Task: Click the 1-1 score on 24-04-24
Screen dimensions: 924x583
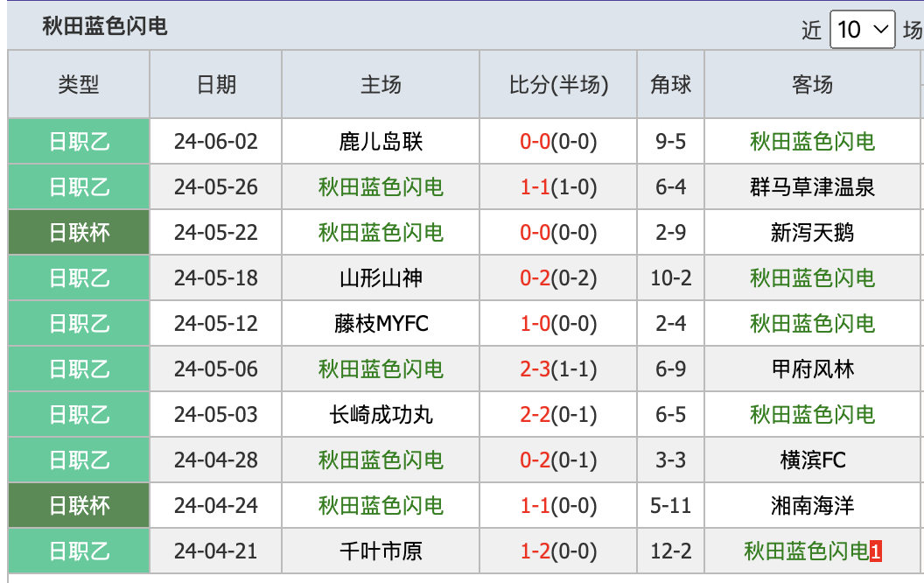Action: point(535,505)
